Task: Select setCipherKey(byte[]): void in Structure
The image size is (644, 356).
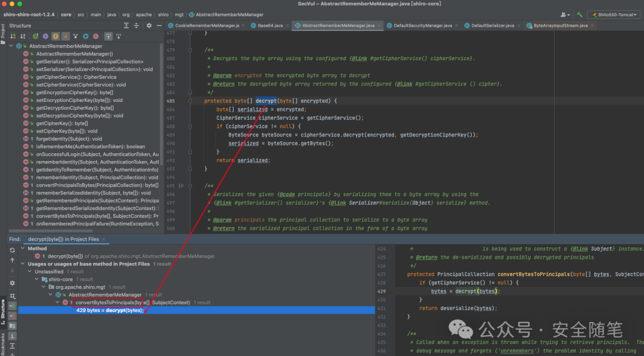Action: (x=67, y=131)
